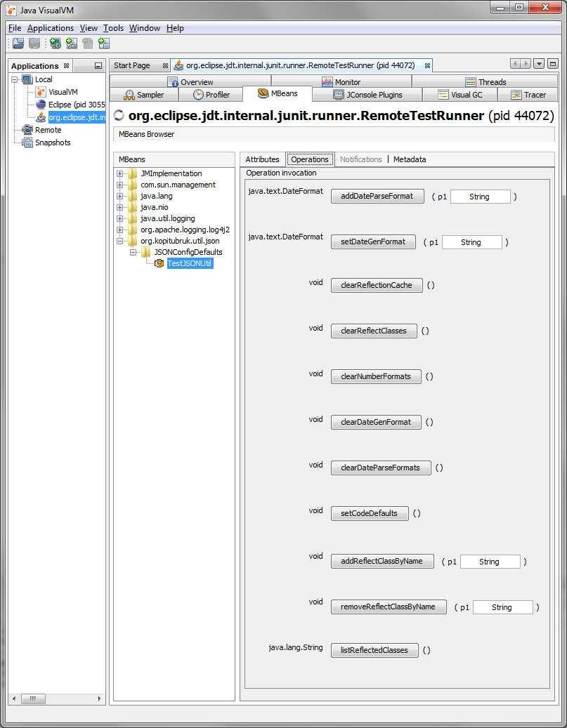Invoke the clearReflectionCache operation
Screen dimensions: 567x728
377,285
